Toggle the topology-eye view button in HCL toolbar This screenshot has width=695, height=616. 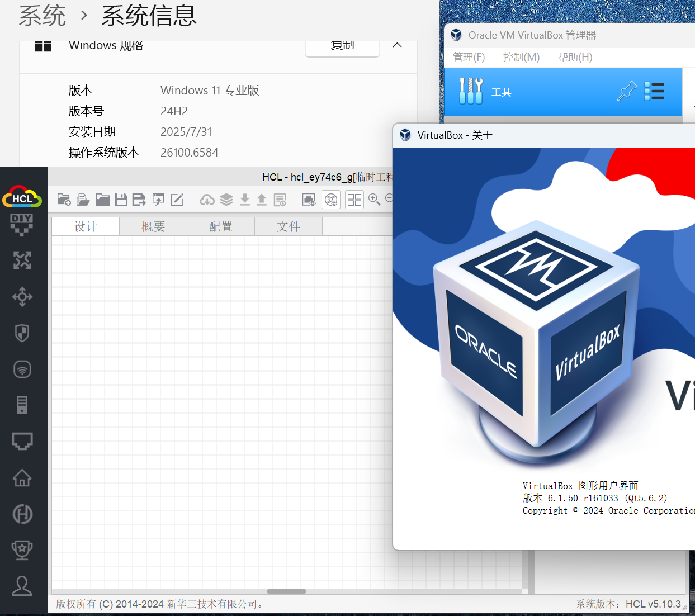tap(332, 200)
